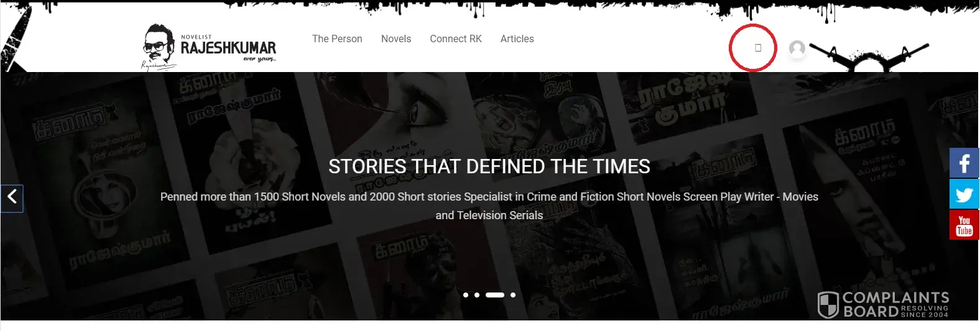Click the Stories That Defined The Times heading
Screen dimensions: 980x331
click(489, 166)
